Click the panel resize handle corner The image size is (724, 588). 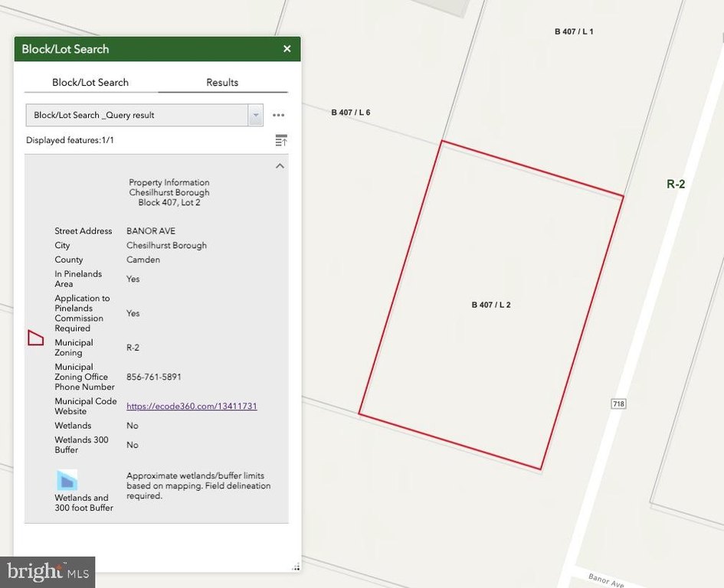click(x=296, y=567)
